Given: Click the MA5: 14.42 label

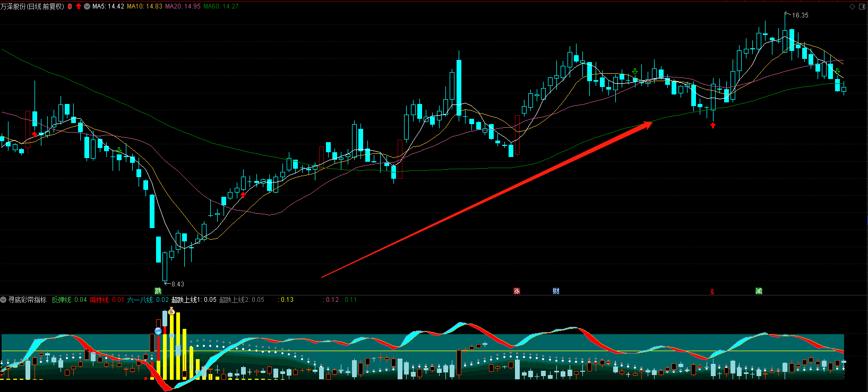Looking at the screenshot, I should [108, 6].
